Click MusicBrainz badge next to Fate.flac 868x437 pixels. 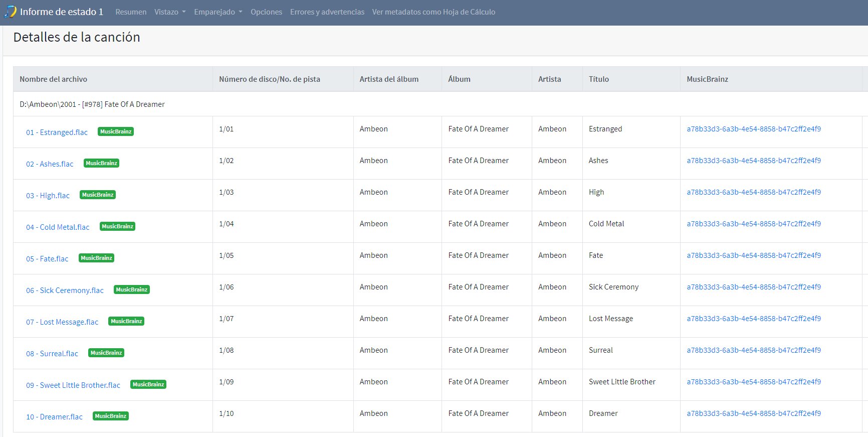(x=97, y=258)
